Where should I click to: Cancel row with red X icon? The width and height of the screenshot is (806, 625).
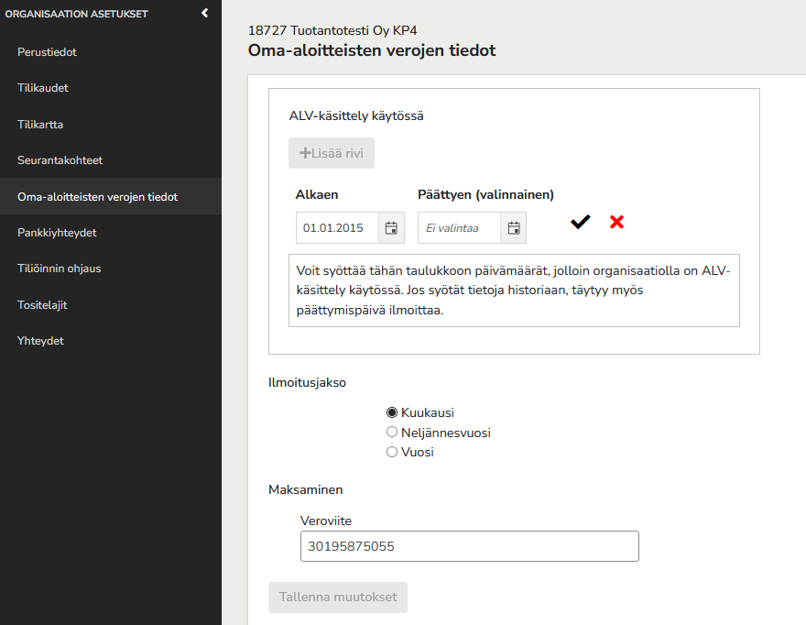[x=617, y=222]
